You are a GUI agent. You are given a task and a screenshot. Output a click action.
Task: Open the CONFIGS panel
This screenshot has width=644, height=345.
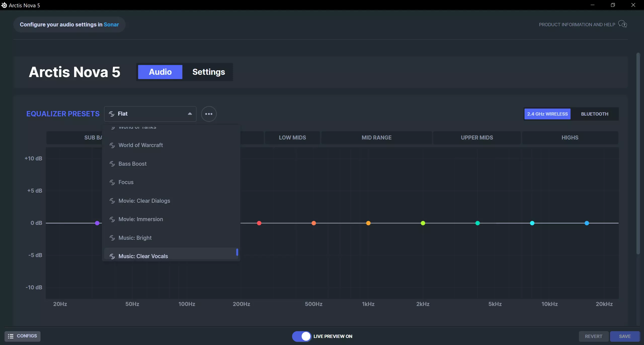coord(22,336)
